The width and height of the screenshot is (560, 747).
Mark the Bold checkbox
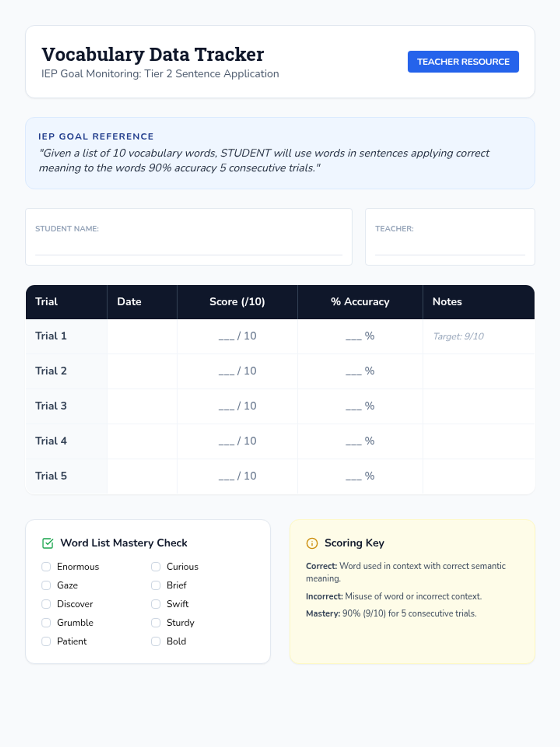(x=156, y=641)
